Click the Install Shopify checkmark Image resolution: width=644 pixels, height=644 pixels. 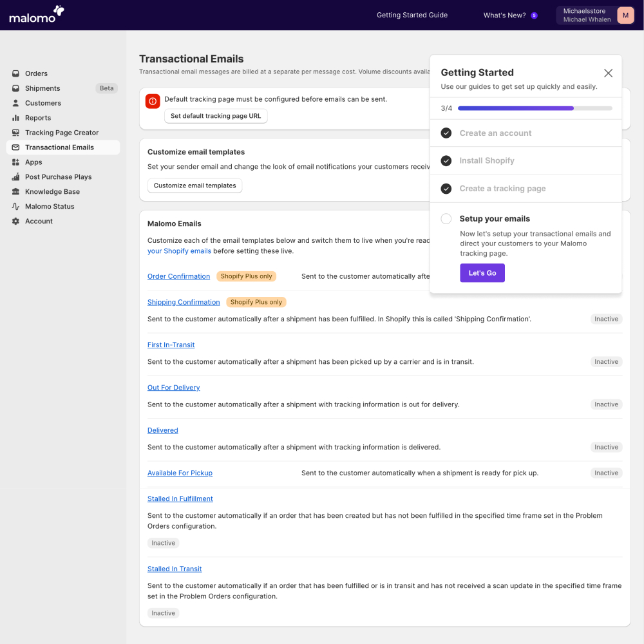pyautogui.click(x=446, y=160)
